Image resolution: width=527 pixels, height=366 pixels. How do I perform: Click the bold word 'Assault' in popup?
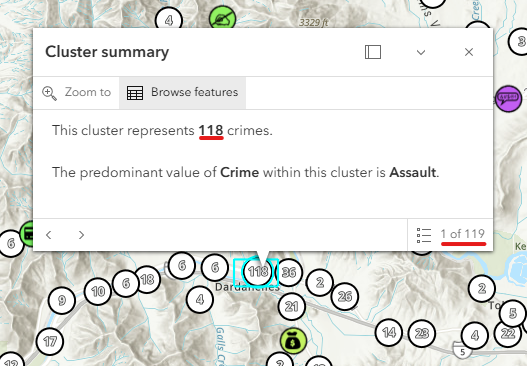[413, 172]
